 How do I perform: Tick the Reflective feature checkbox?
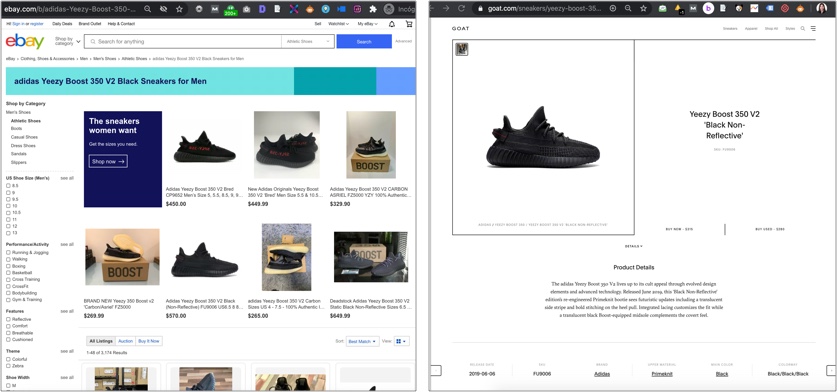click(x=8, y=319)
